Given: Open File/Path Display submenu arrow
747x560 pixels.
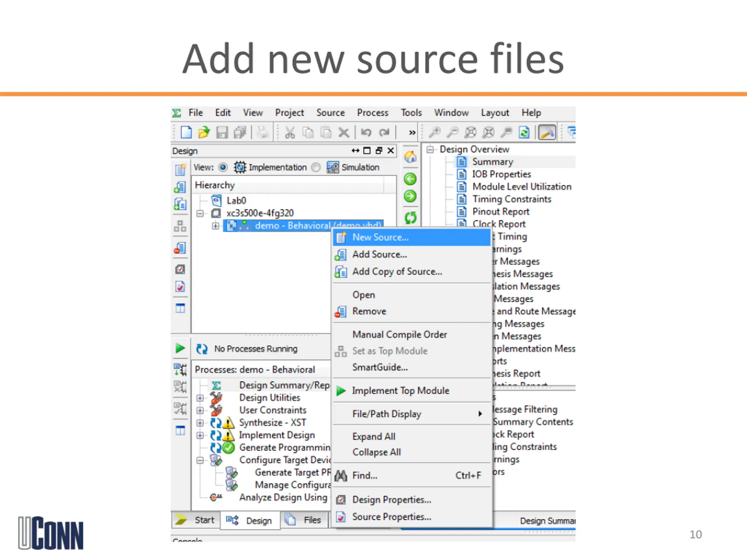Looking at the screenshot, I should [480, 414].
